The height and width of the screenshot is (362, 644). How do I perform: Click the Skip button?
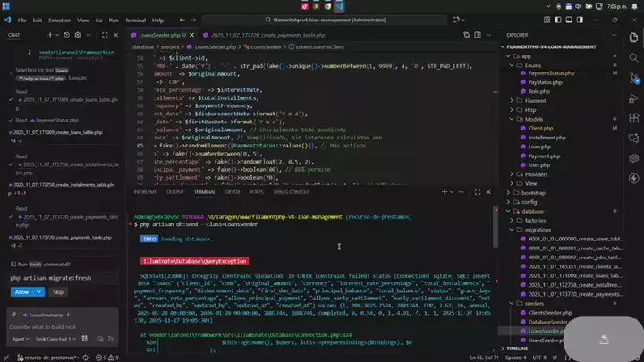(58, 291)
